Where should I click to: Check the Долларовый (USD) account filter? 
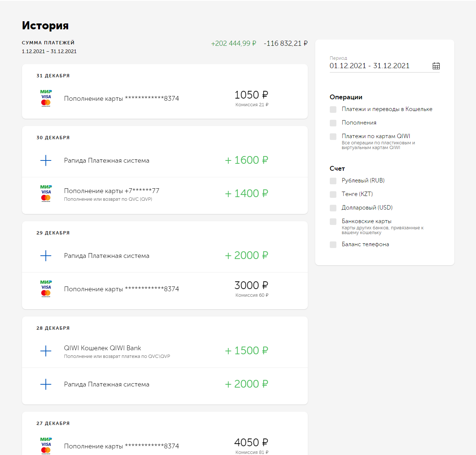click(x=333, y=208)
